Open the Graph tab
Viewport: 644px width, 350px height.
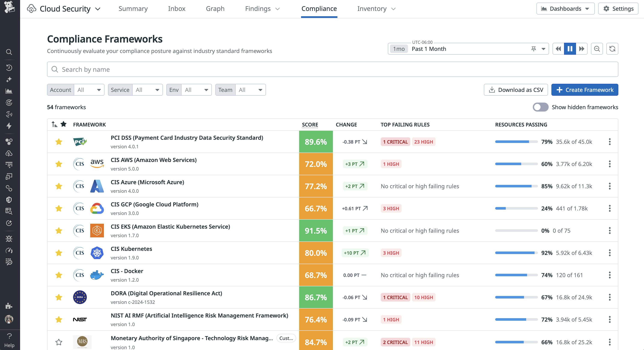tap(215, 9)
